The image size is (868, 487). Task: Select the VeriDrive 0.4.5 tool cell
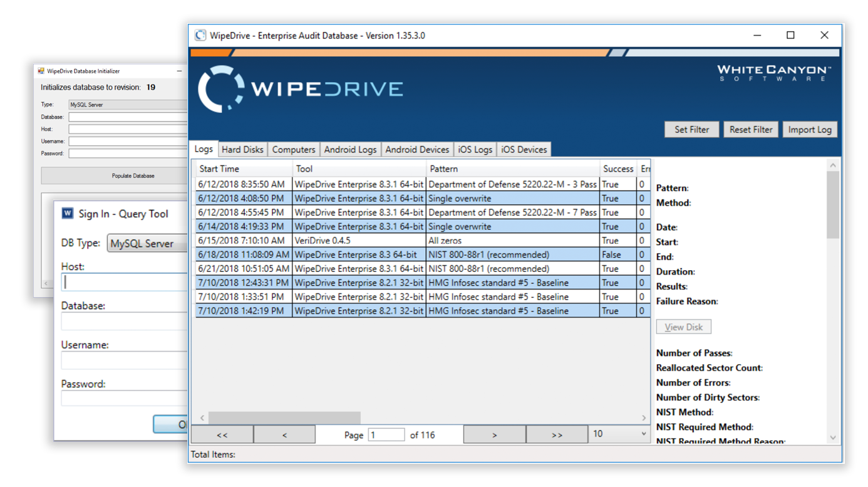tap(359, 241)
